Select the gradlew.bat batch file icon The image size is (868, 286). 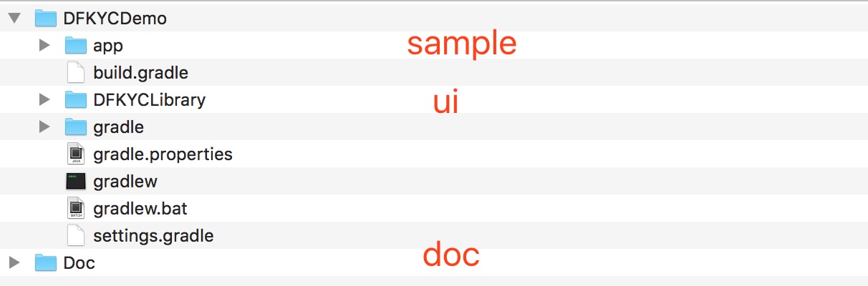75,209
